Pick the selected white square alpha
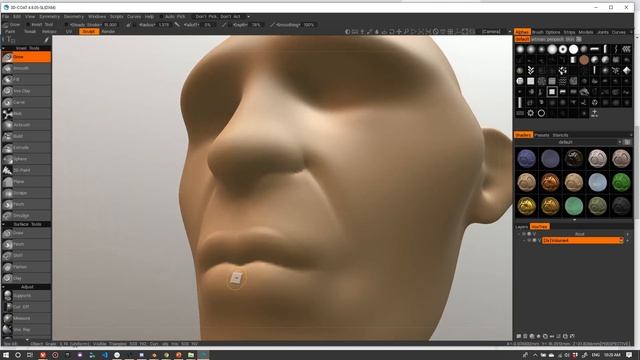Screen dimensions: 640x360 pyautogui.click(x=552, y=92)
